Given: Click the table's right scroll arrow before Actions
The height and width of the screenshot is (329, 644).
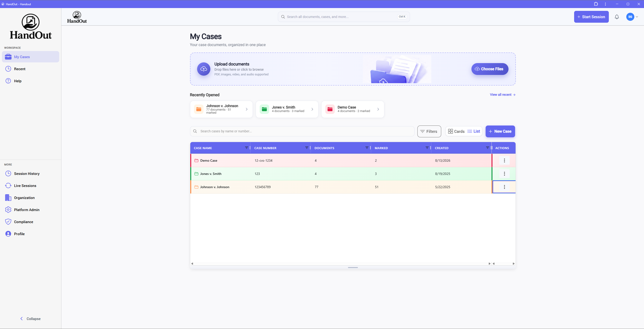Looking at the screenshot, I should tap(489, 263).
